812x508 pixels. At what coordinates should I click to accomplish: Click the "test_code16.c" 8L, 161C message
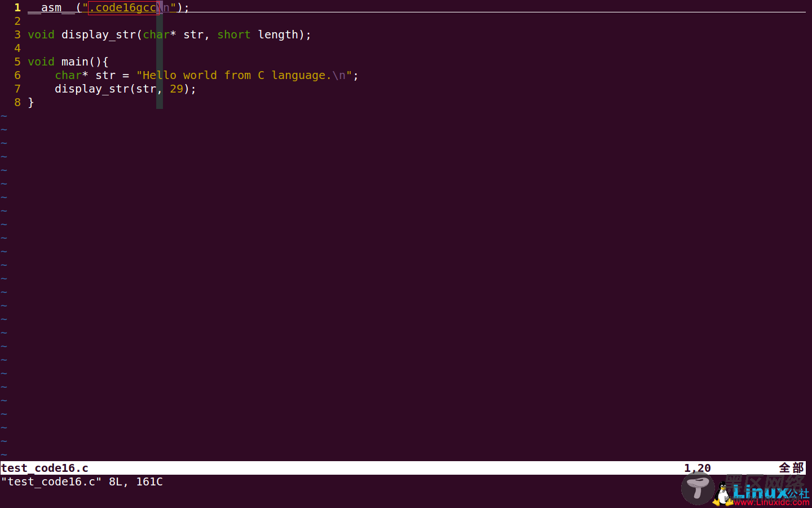click(82, 481)
